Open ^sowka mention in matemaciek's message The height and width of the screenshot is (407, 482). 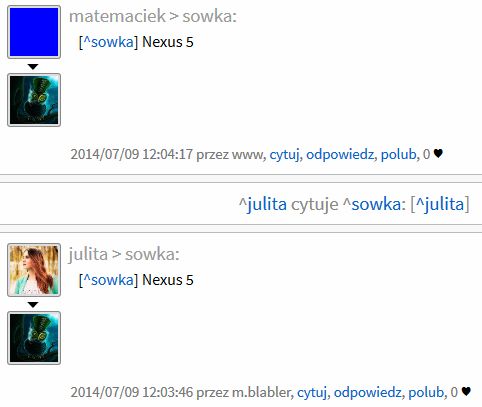(x=108, y=42)
